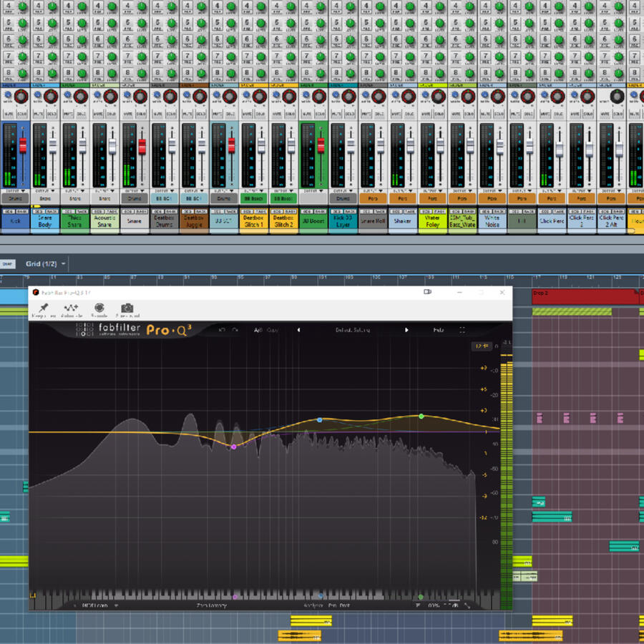Take a plugin screenshot with camera icon
Image resolution: width=644 pixels, height=644 pixels.
pyautogui.click(x=127, y=308)
